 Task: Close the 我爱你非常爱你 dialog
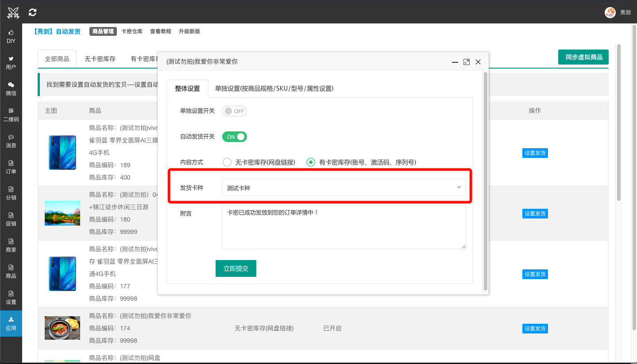tap(478, 62)
